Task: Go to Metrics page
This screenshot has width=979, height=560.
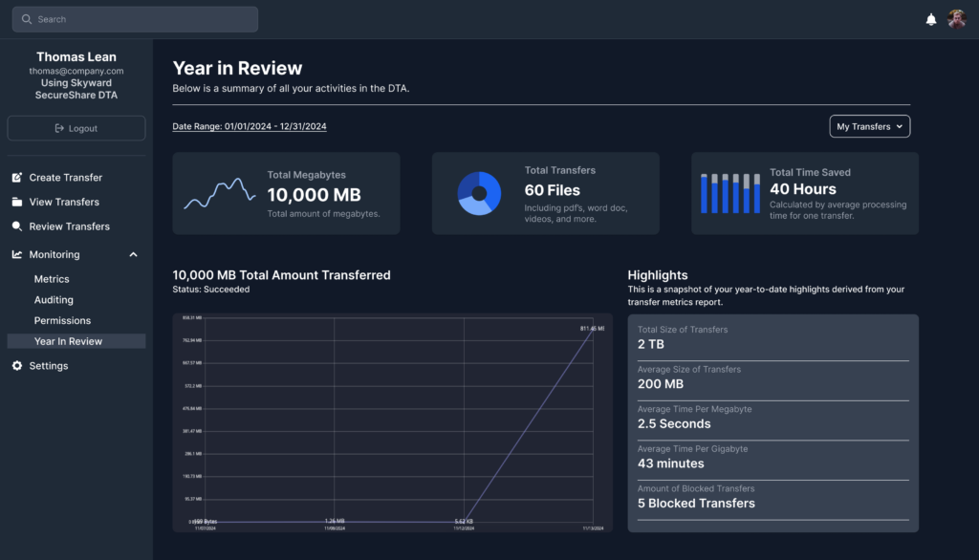Action: point(52,279)
